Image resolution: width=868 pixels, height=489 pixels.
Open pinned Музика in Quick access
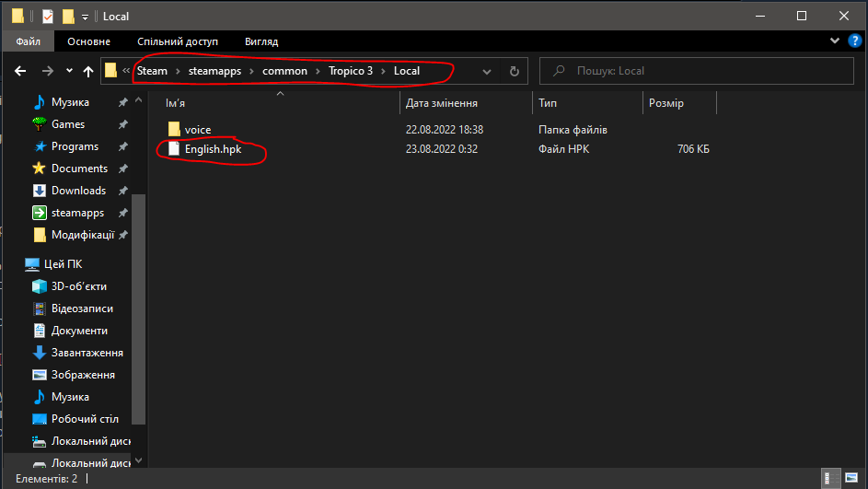coord(70,102)
